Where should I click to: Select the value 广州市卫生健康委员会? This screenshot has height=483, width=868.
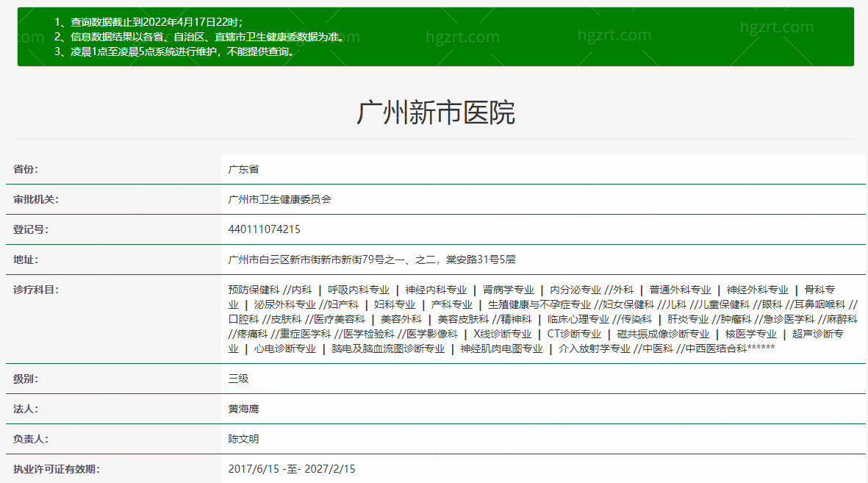point(279,199)
